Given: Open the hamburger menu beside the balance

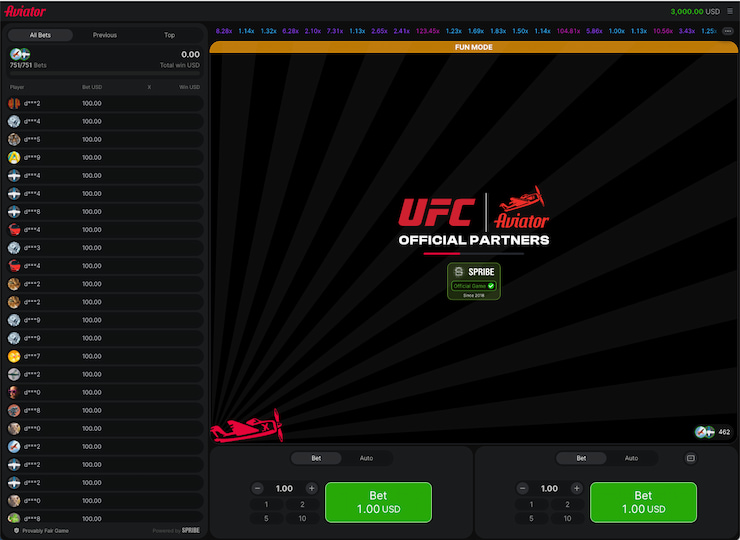Looking at the screenshot, I should click(730, 11).
